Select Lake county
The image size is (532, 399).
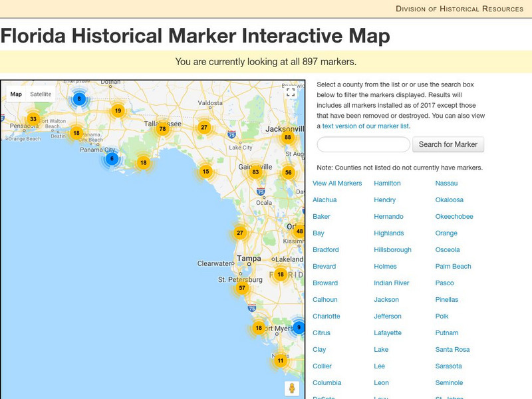(x=381, y=350)
